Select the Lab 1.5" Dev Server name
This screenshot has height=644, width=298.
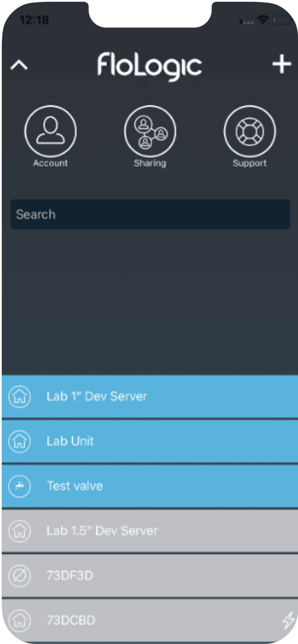coord(102,531)
